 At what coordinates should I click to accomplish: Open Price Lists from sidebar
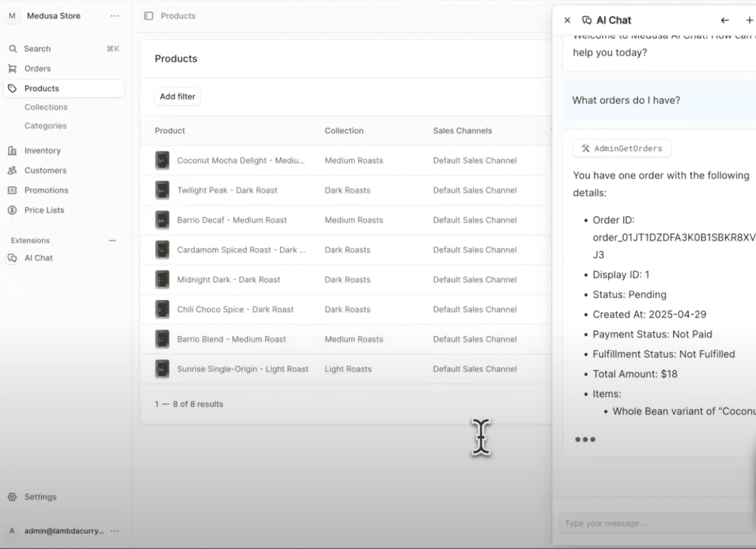click(x=44, y=210)
